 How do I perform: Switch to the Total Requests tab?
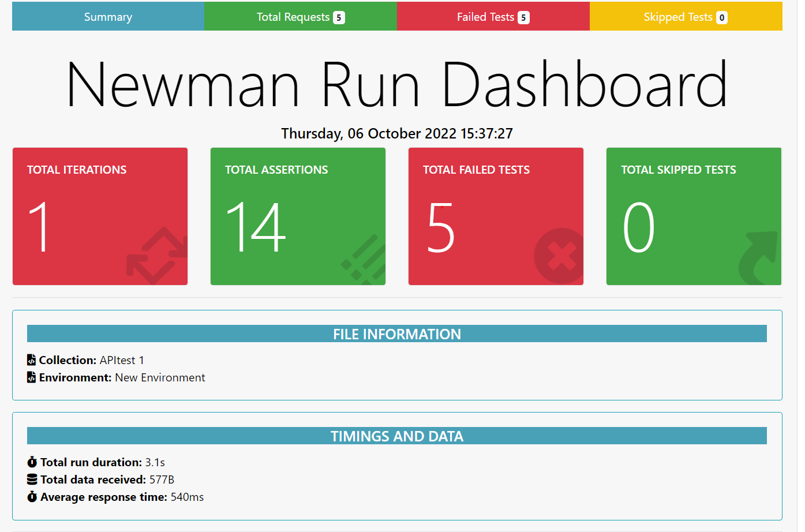[x=301, y=17]
